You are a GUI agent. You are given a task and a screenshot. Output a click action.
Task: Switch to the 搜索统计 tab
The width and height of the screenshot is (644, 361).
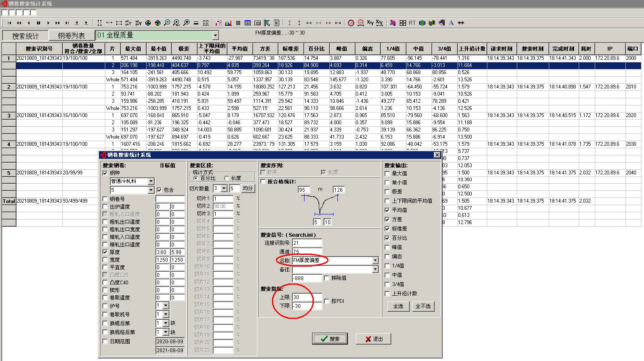pos(25,36)
